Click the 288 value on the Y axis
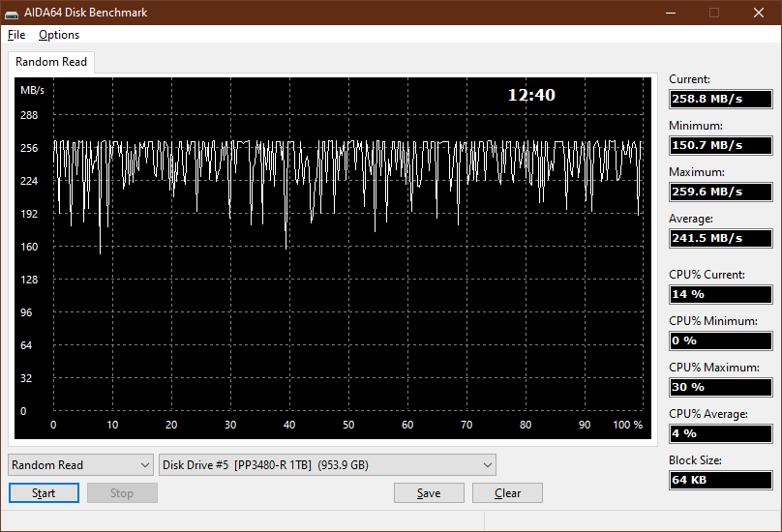Viewport: 782px width, 532px height. pos(29,115)
